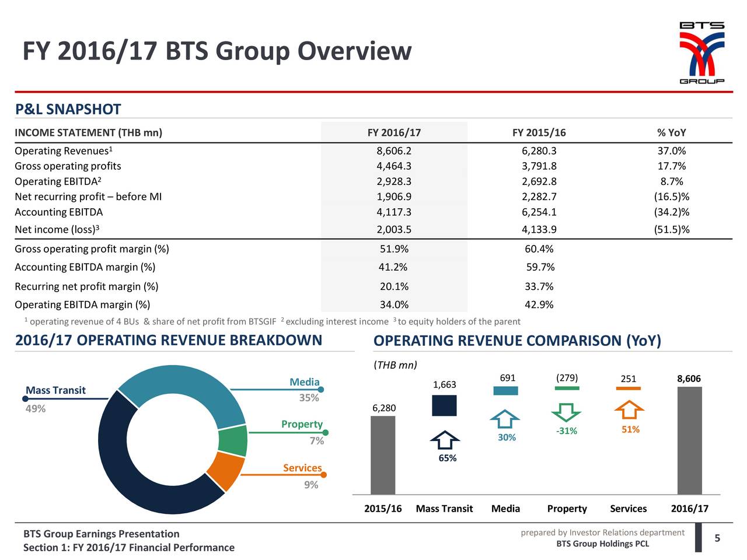747x560 pixels.
Task: Click the 49% Mass Transit share
Action: (x=36, y=408)
